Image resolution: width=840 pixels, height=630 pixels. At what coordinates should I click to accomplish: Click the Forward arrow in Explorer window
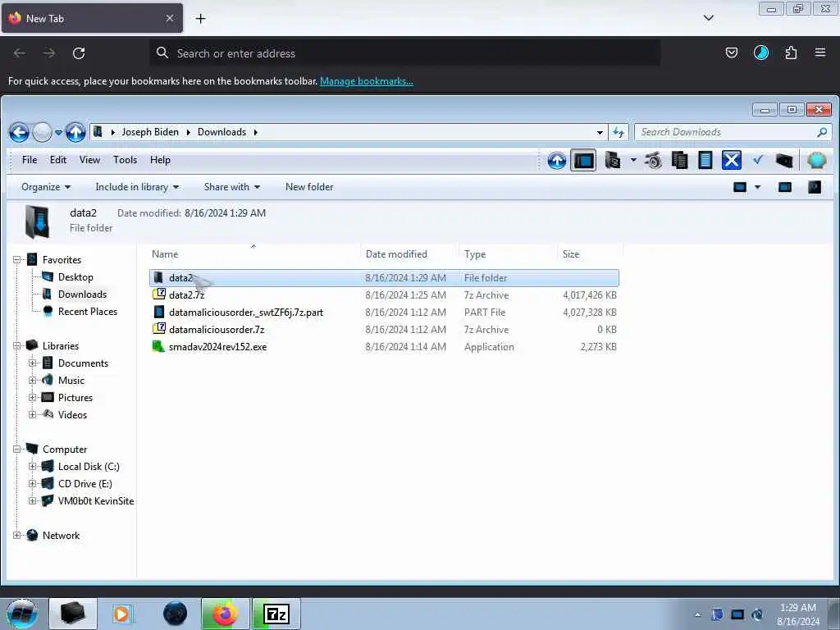[x=42, y=132]
